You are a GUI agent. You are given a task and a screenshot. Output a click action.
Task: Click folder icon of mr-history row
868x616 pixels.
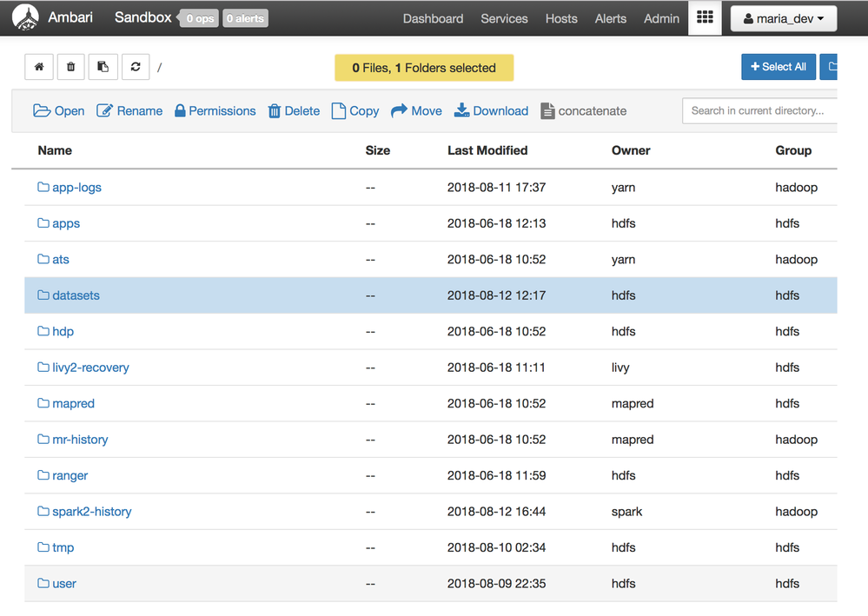(43, 439)
